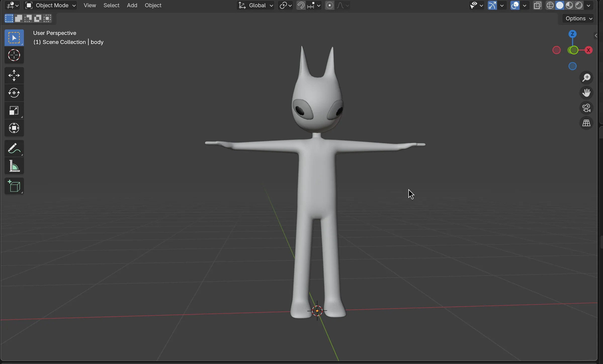Activate the Move tool
The height and width of the screenshot is (364, 603).
coord(14,75)
